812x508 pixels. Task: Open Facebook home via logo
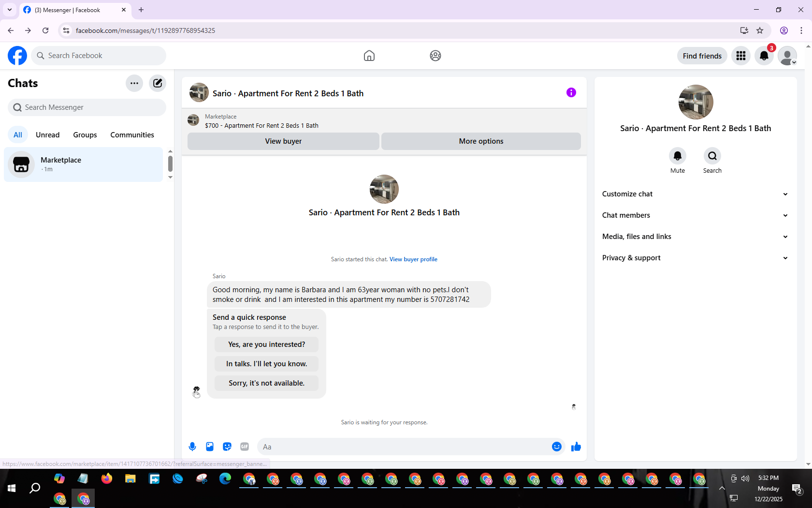coord(17,56)
